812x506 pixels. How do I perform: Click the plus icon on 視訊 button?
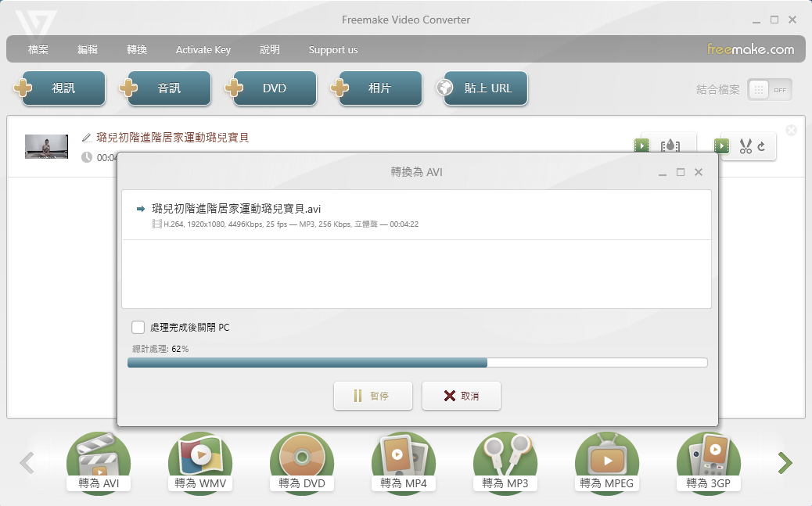point(23,88)
